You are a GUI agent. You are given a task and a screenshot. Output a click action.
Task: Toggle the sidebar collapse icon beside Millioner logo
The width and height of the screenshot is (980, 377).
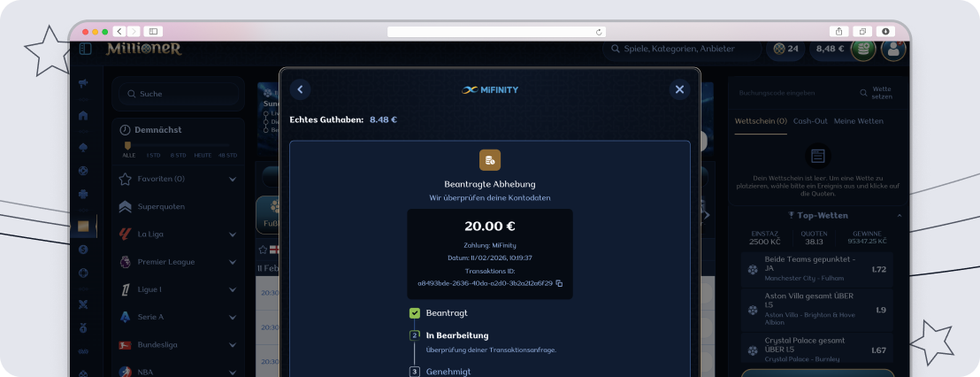click(85, 49)
